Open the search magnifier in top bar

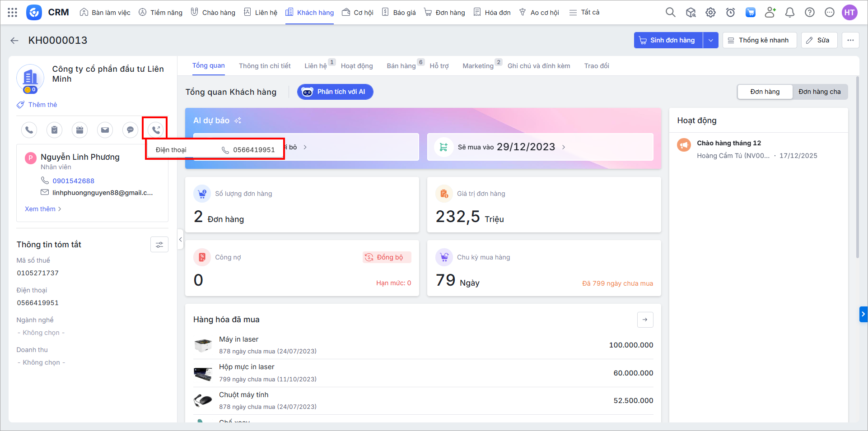pyautogui.click(x=670, y=13)
